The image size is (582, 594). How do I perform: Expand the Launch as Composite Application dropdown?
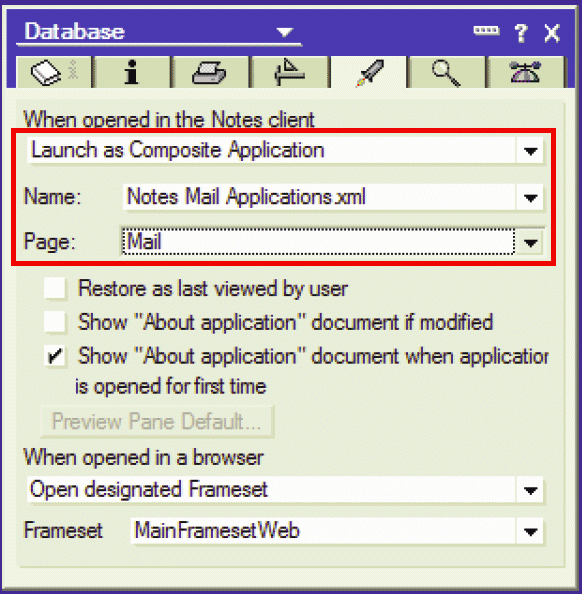[530, 151]
